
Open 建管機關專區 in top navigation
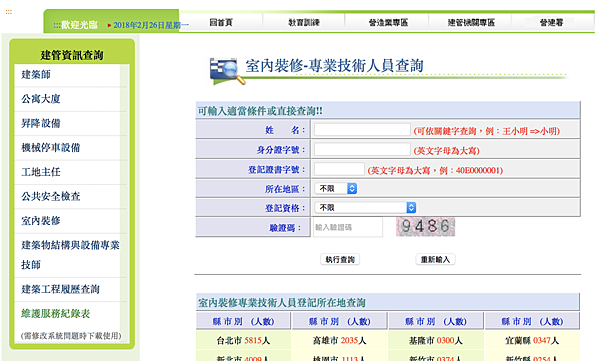(x=471, y=23)
